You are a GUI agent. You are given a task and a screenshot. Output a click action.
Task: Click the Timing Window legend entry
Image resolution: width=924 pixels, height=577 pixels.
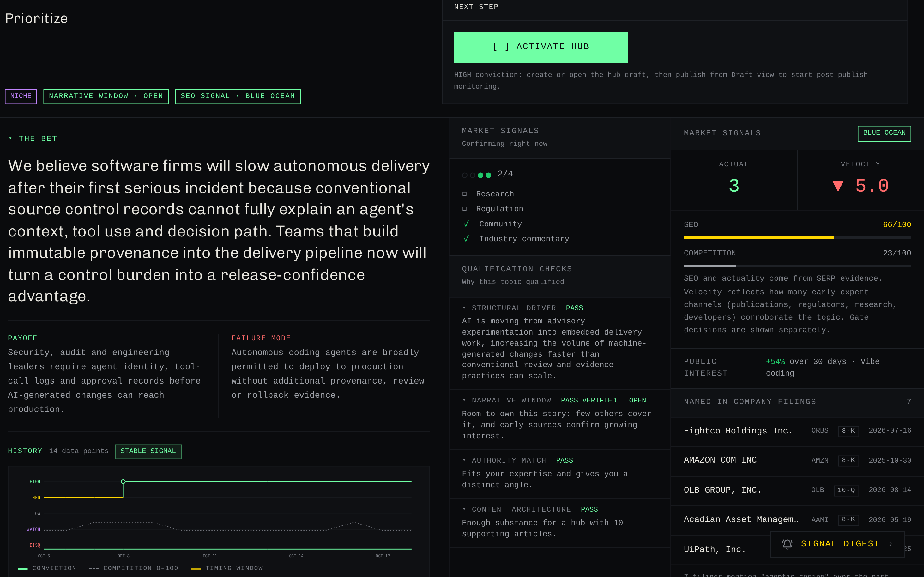pos(227,568)
